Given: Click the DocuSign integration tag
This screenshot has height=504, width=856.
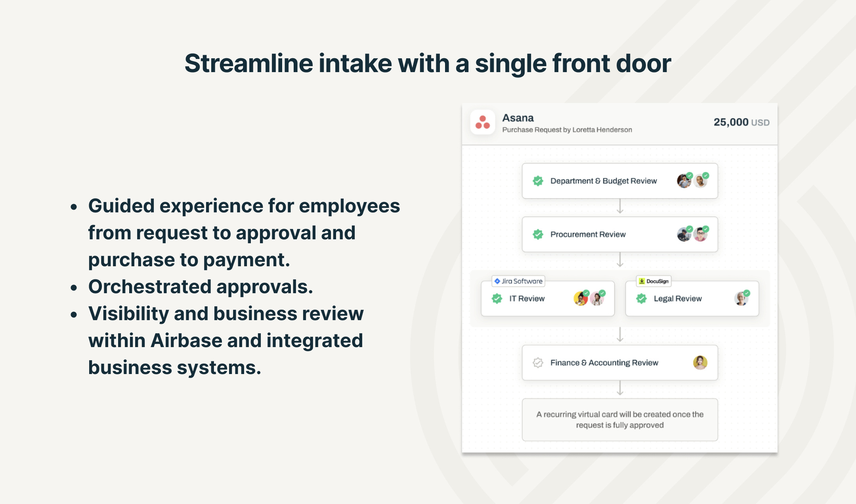Looking at the screenshot, I should tap(653, 281).
